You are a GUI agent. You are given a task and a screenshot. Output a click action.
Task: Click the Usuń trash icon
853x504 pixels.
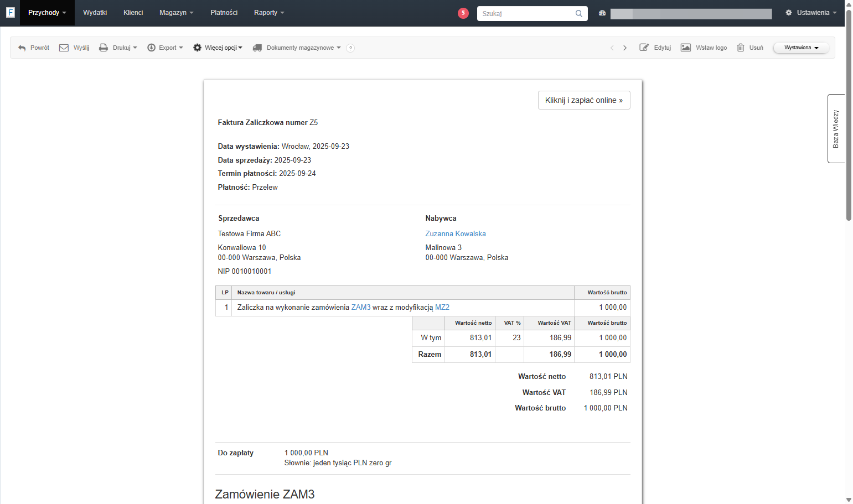point(741,48)
